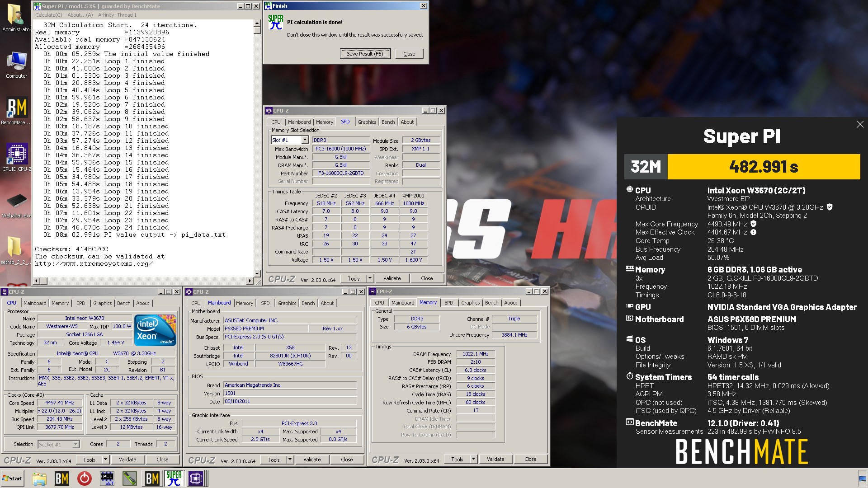Viewport: 868px width, 488px height.
Task: Click the Channel # value Triple
Action: coord(514,319)
